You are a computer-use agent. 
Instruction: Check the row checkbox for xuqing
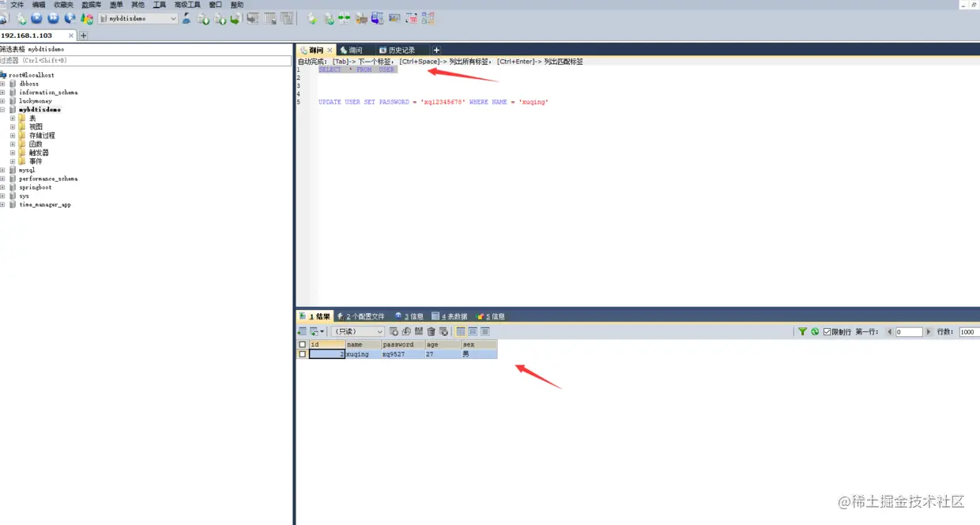point(302,354)
